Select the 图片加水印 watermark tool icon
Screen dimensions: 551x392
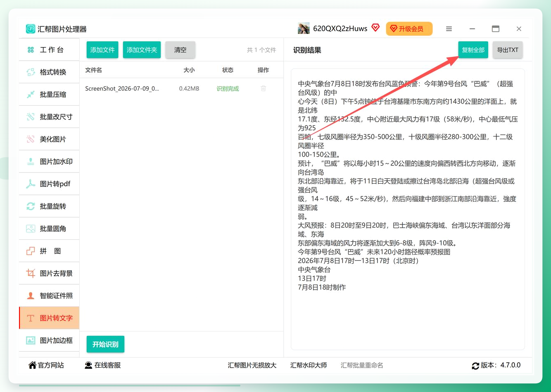tap(31, 161)
